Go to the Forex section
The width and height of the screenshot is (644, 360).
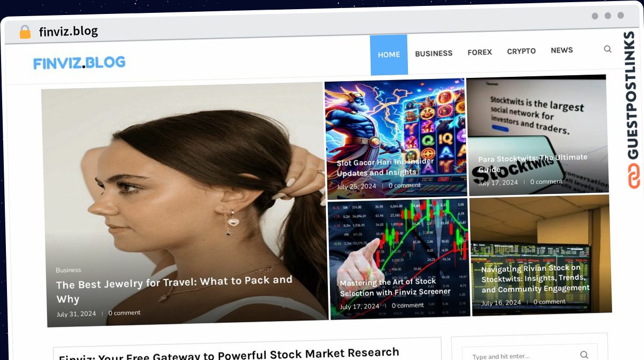480,52
